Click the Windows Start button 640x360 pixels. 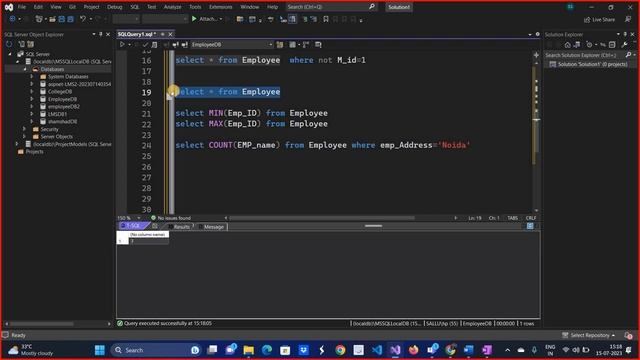pyautogui.click(x=100, y=350)
